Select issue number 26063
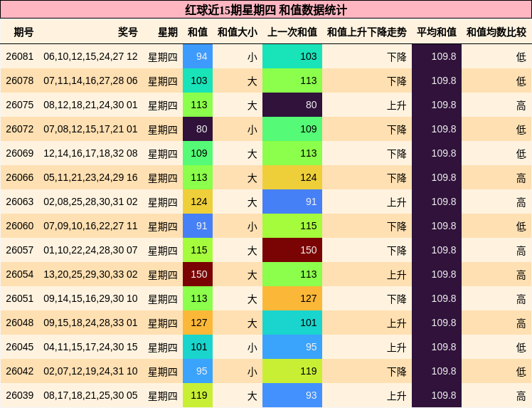The width and height of the screenshot is (532, 408). coord(20,202)
